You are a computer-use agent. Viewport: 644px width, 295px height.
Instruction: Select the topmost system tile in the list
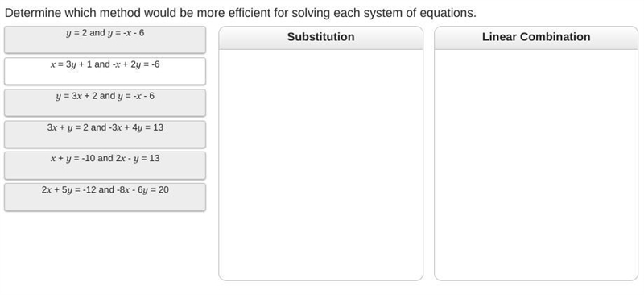point(105,40)
